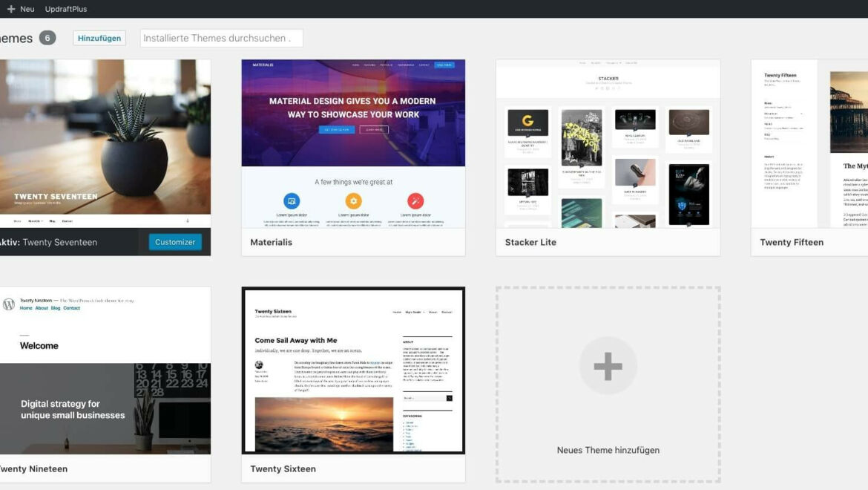Click the themes count badge showing 6

[x=47, y=38]
